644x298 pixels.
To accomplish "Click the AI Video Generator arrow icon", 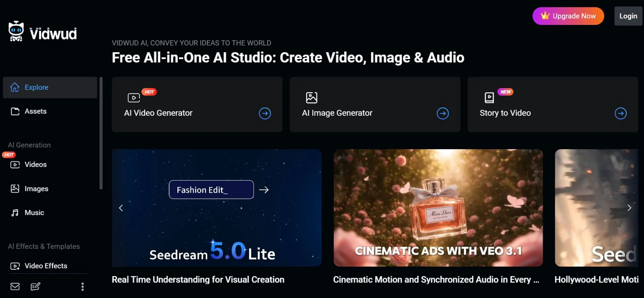I will [265, 113].
